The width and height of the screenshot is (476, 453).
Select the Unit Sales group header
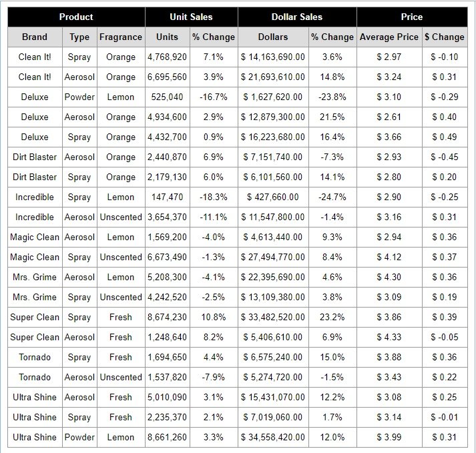pyautogui.click(x=192, y=17)
